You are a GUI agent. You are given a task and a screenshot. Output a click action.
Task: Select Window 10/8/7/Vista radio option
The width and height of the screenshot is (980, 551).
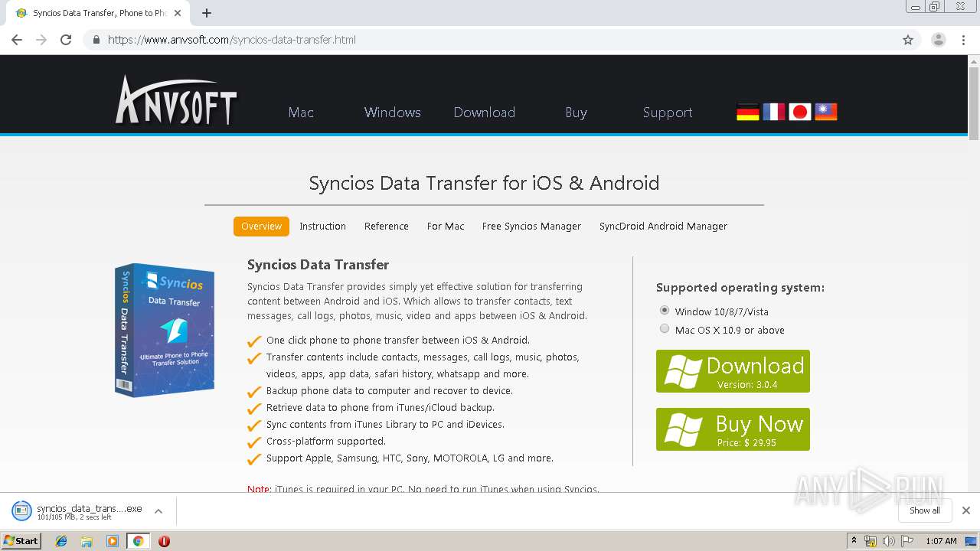pos(665,311)
